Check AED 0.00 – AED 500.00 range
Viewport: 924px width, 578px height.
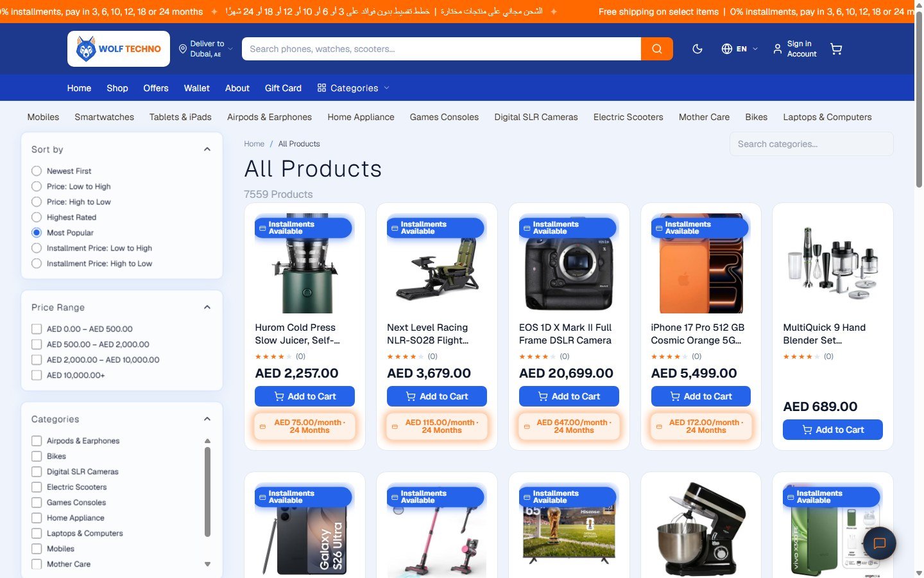[37, 329]
